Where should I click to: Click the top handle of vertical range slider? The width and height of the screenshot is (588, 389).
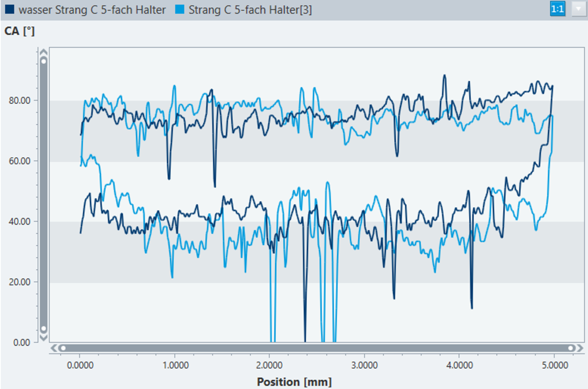(x=43, y=61)
